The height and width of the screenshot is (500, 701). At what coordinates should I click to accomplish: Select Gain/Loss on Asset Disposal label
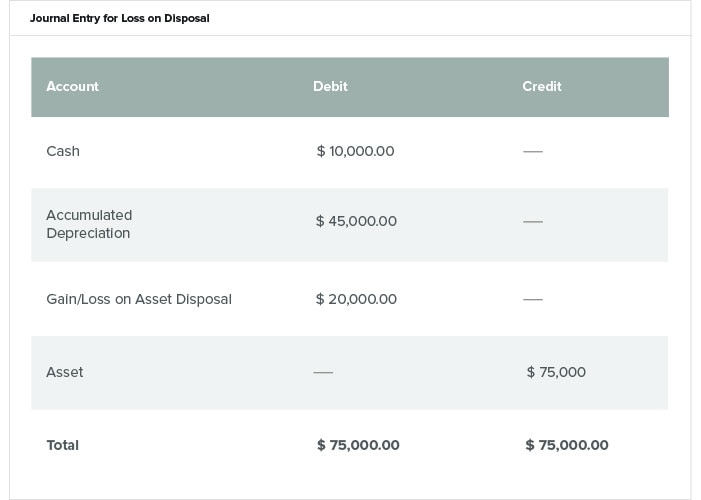pyautogui.click(x=139, y=299)
